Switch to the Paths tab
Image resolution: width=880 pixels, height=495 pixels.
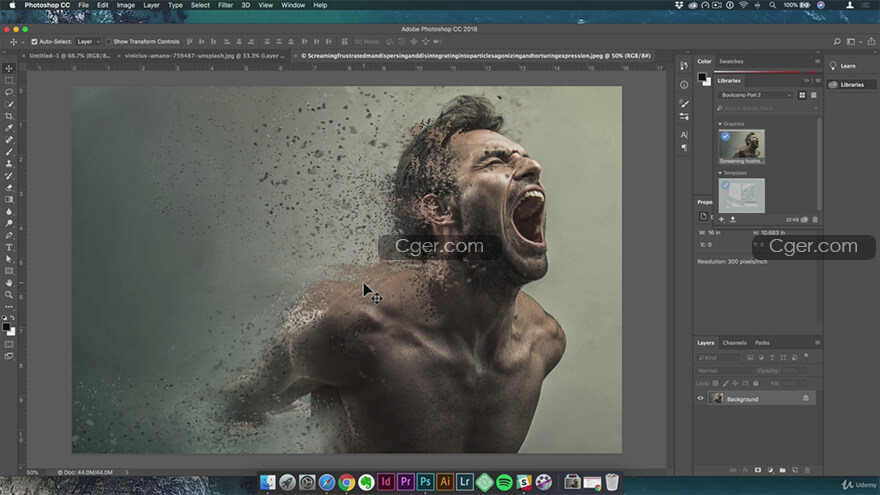(x=762, y=342)
